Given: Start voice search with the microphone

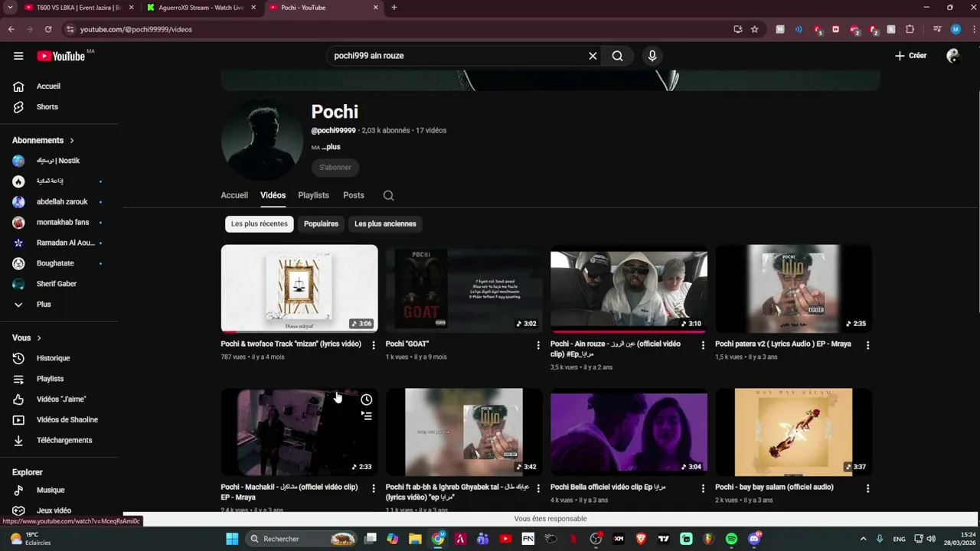Looking at the screenshot, I should 652,56.
